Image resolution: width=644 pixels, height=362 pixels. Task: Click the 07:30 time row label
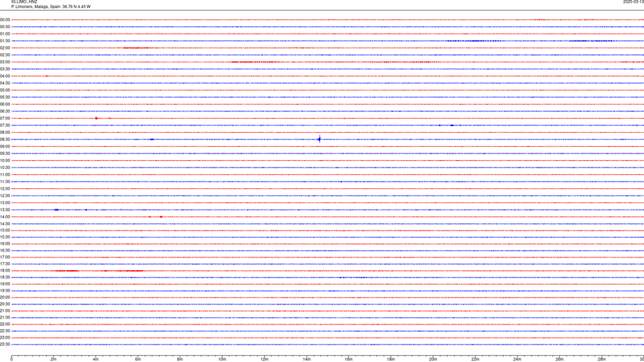click(x=5, y=125)
